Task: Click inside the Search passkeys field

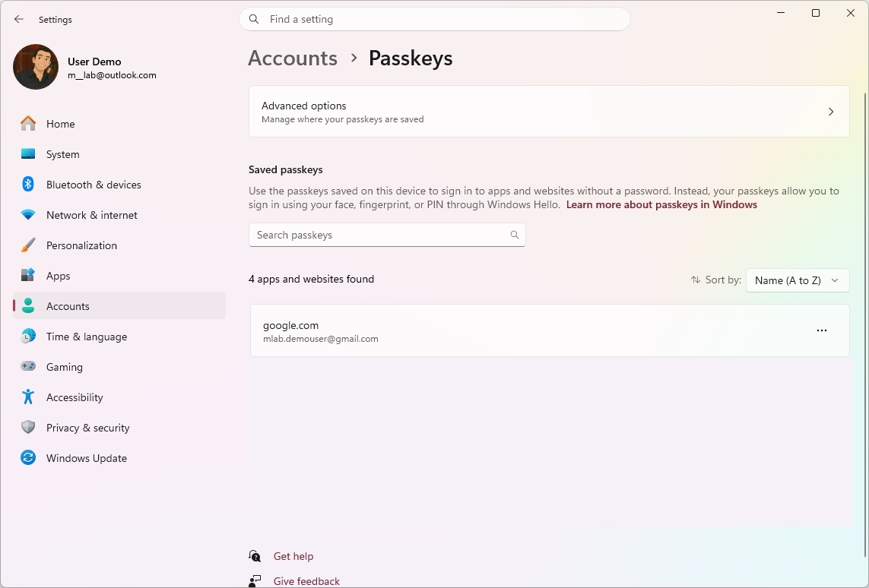Action: click(380, 235)
